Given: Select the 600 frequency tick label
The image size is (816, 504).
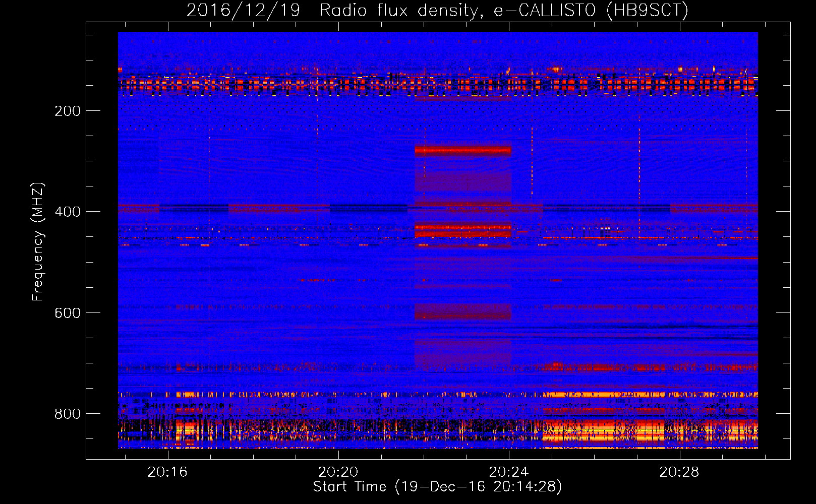Looking at the screenshot, I should [68, 313].
